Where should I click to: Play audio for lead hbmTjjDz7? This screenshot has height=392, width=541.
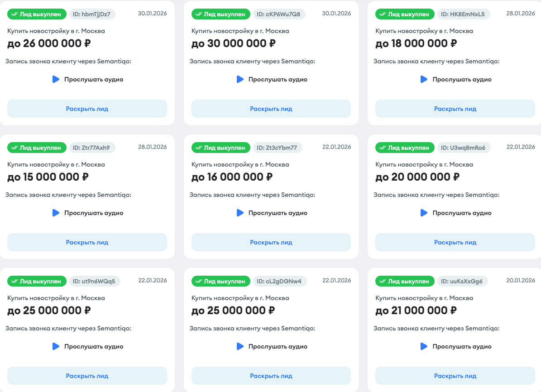(x=56, y=79)
